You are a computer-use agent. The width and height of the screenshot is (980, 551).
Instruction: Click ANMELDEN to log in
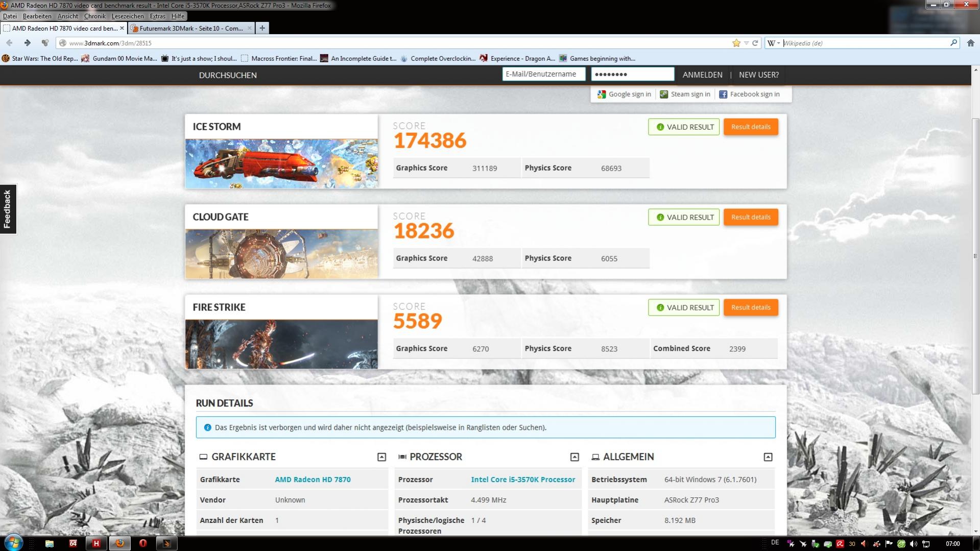tap(702, 75)
